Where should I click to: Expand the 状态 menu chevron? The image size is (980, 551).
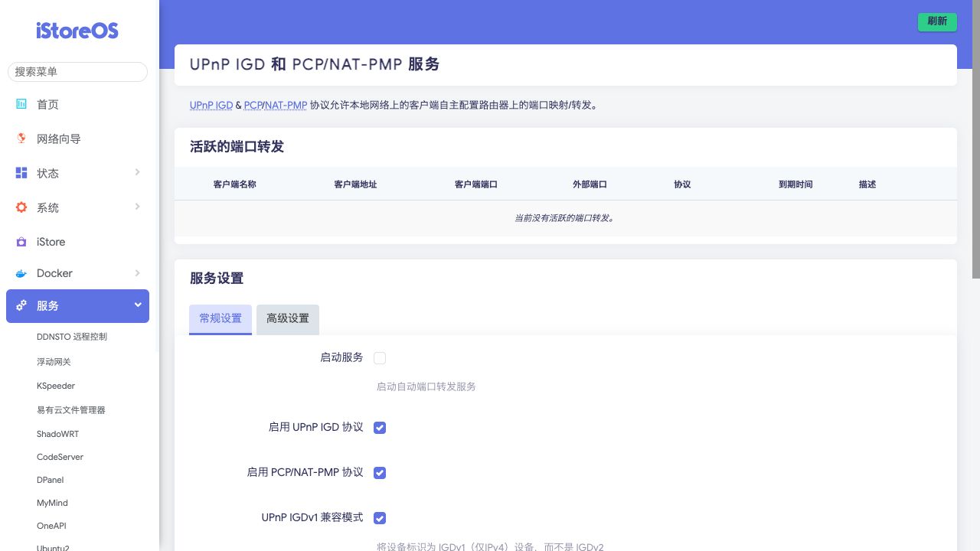pyautogui.click(x=137, y=172)
